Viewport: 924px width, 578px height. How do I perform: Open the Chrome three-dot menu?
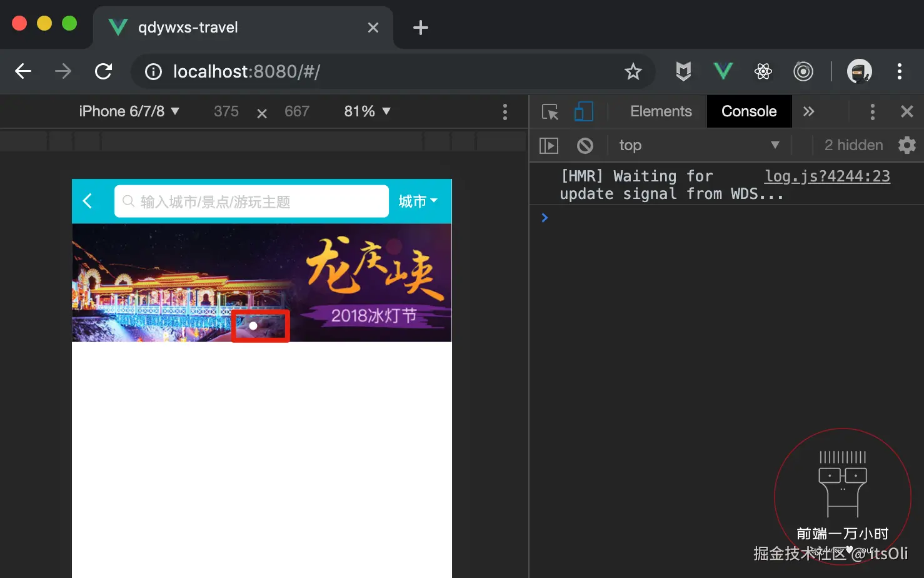click(900, 71)
